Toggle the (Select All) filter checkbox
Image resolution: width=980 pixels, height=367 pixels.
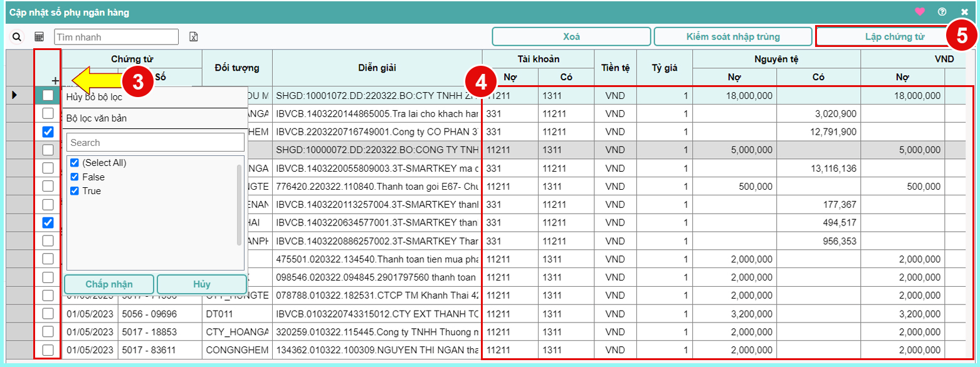[x=75, y=163]
